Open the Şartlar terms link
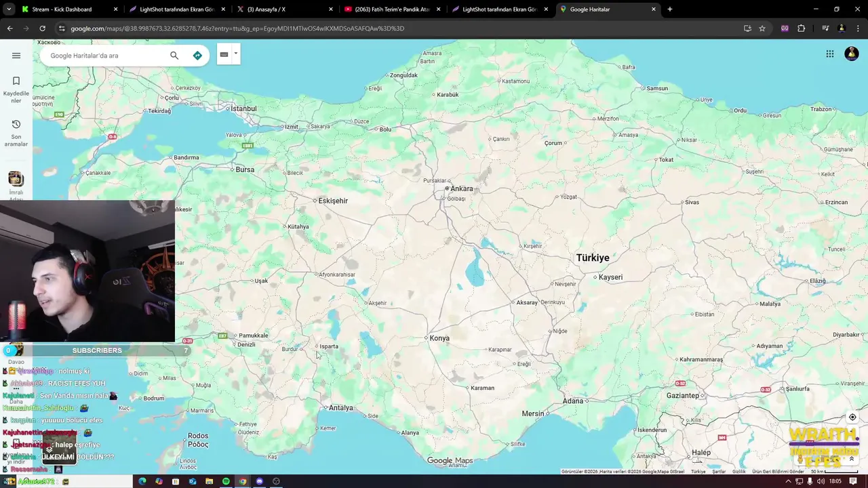The image size is (868, 488). coord(719,472)
